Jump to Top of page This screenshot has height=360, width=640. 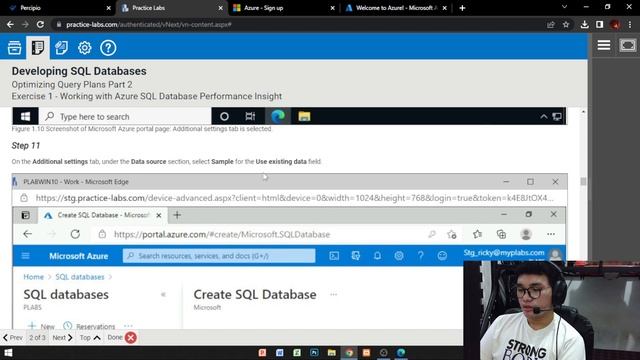pyautogui.click(x=90, y=338)
